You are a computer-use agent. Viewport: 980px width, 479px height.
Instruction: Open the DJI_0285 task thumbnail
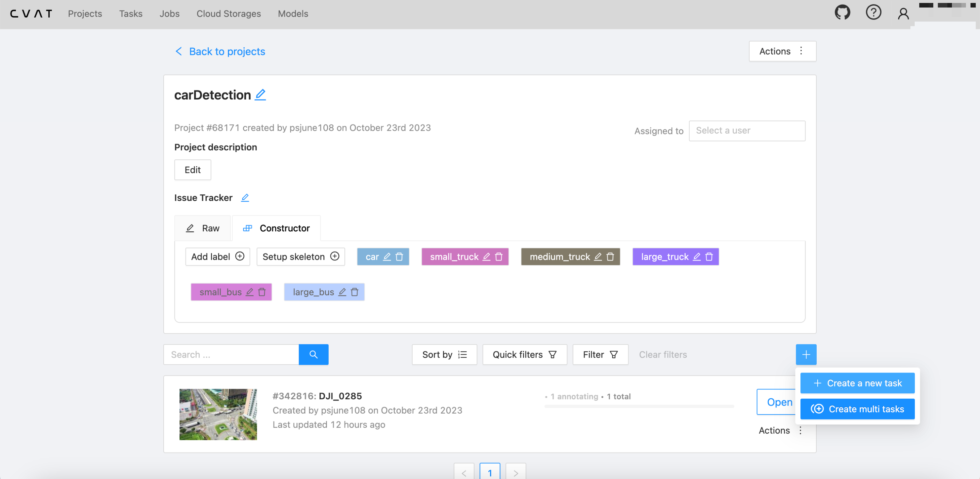(218, 414)
